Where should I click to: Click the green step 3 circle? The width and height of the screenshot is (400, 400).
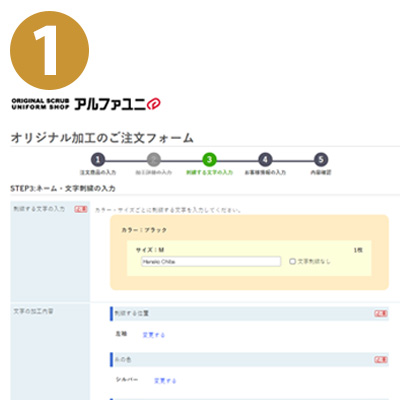click(x=209, y=160)
